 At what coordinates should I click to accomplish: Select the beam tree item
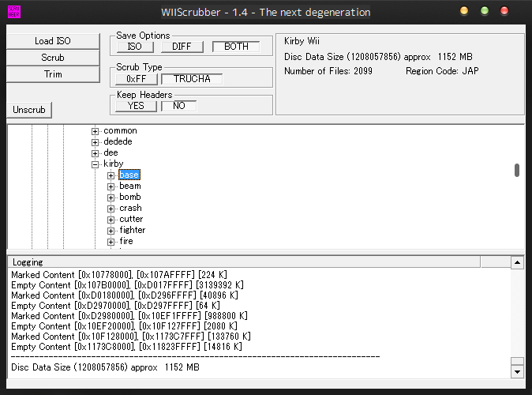click(130, 186)
